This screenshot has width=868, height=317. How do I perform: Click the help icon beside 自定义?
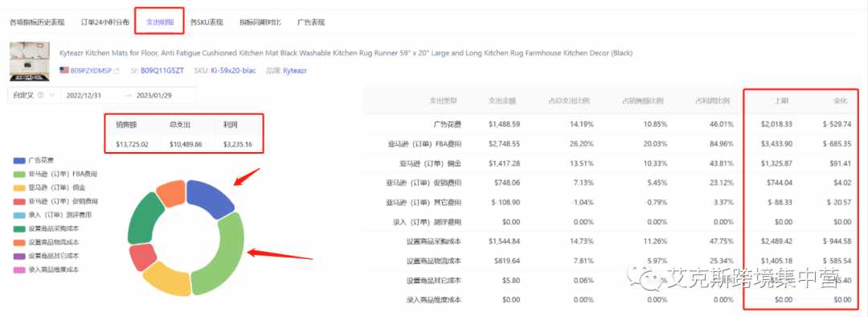[x=40, y=95]
